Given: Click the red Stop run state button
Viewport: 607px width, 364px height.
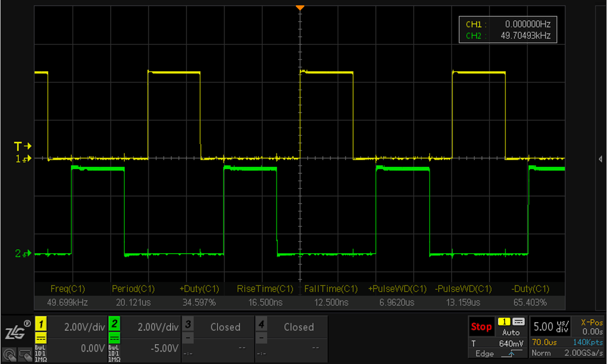Looking at the screenshot, I should coord(481,326).
